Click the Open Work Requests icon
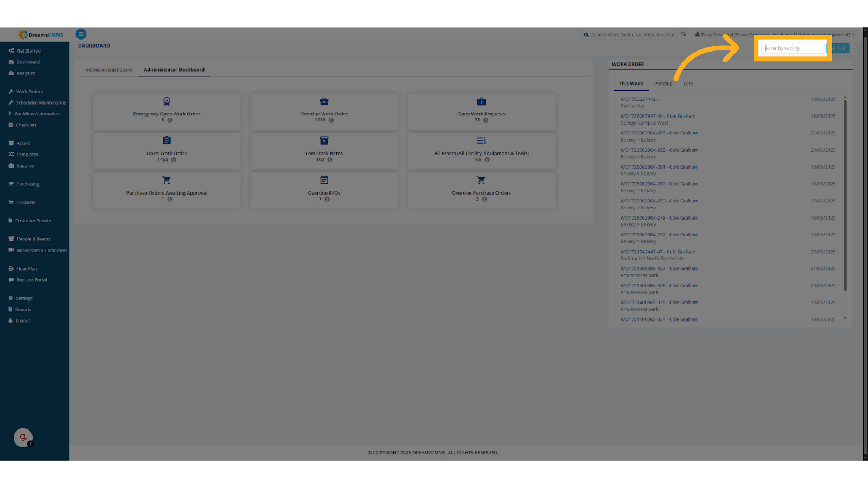 click(x=481, y=101)
